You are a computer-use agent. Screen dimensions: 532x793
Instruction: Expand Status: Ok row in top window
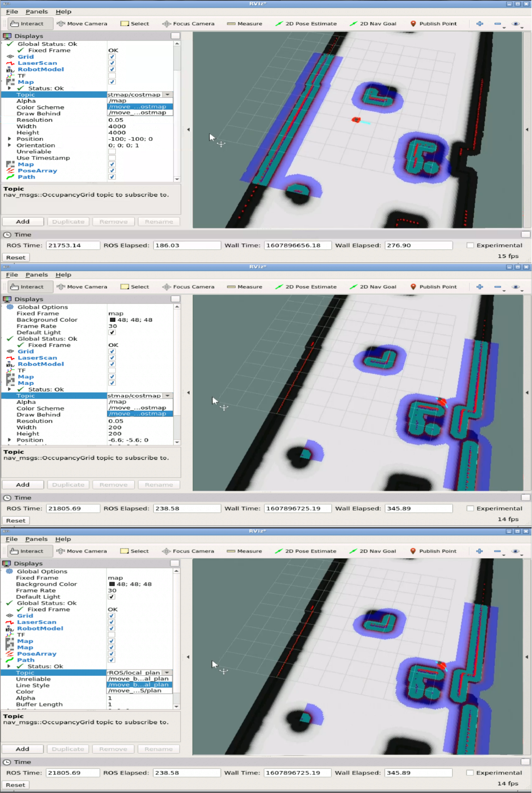[9, 88]
